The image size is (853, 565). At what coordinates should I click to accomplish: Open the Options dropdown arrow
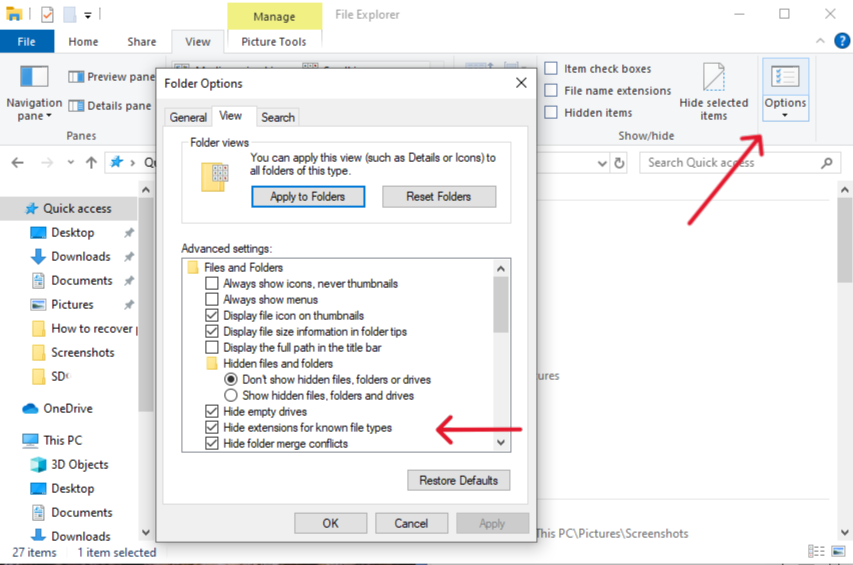click(785, 115)
